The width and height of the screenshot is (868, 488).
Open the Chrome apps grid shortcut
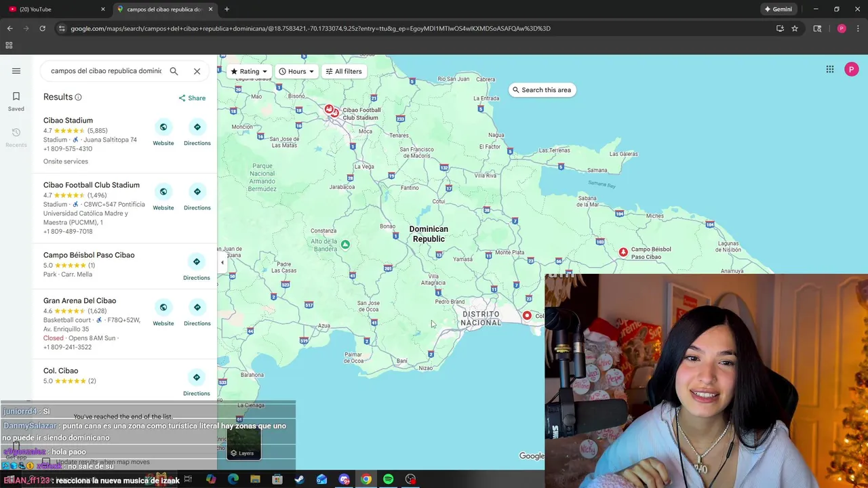(x=9, y=45)
